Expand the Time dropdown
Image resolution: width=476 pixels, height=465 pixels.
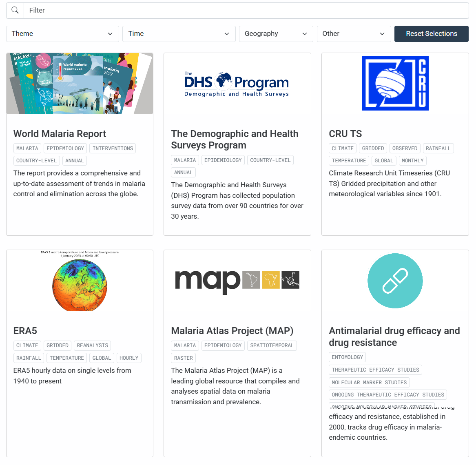(179, 34)
